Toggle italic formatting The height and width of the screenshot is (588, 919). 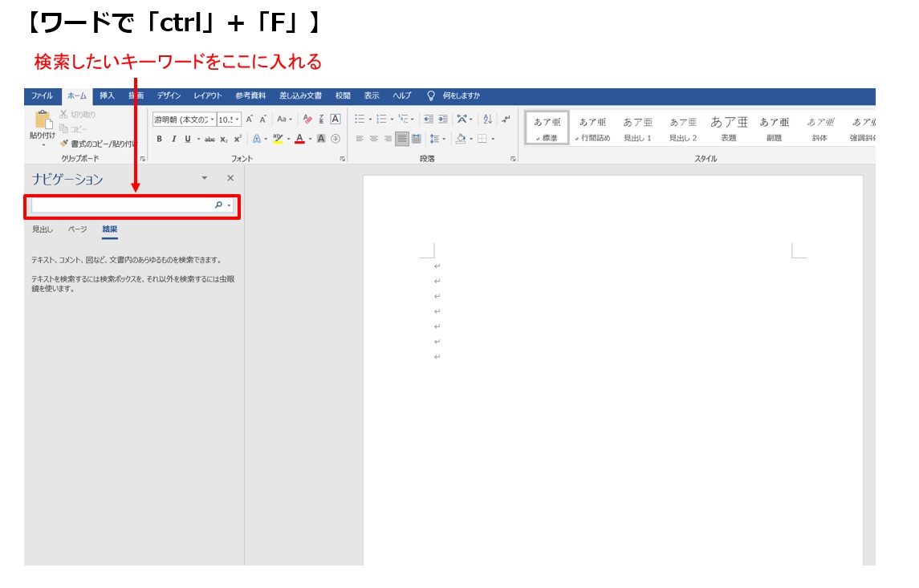pyautogui.click(x=173, y=139)
